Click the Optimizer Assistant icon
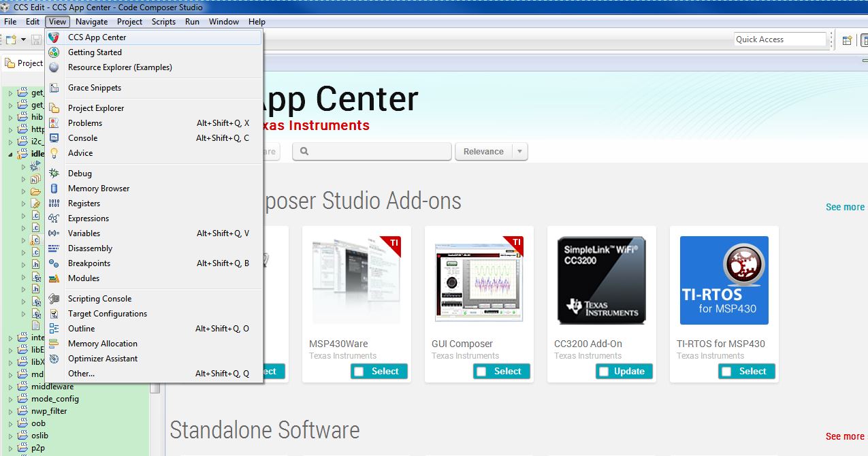The width and height of the screenshot is (868, 456). point(54,359)
